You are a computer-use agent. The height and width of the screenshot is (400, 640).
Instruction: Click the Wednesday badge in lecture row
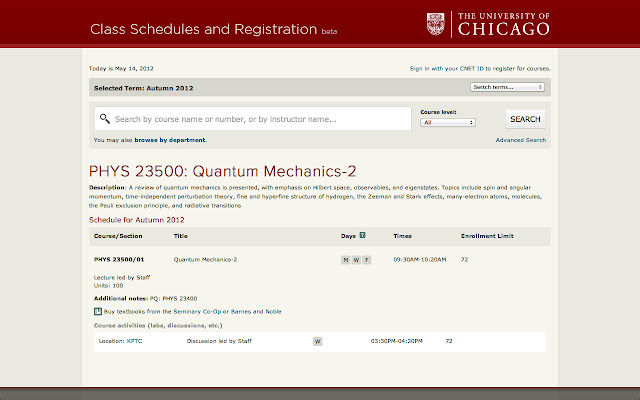(356, 260)
